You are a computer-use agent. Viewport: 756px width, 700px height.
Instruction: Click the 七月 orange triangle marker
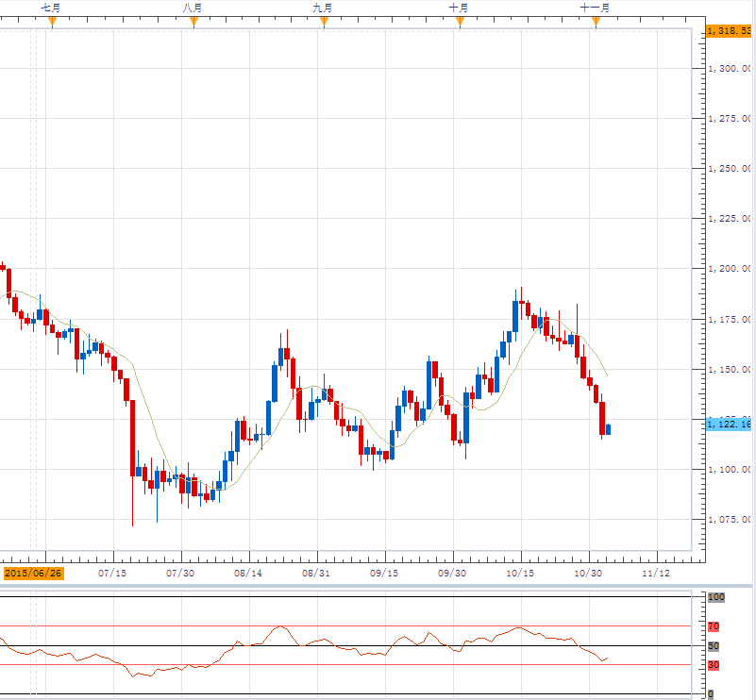52,23
